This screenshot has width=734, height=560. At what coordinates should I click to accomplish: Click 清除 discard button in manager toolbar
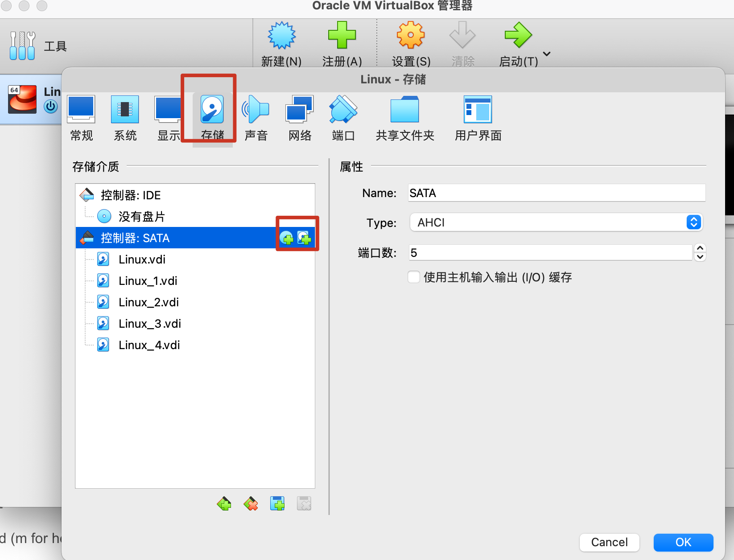point(462,44)
